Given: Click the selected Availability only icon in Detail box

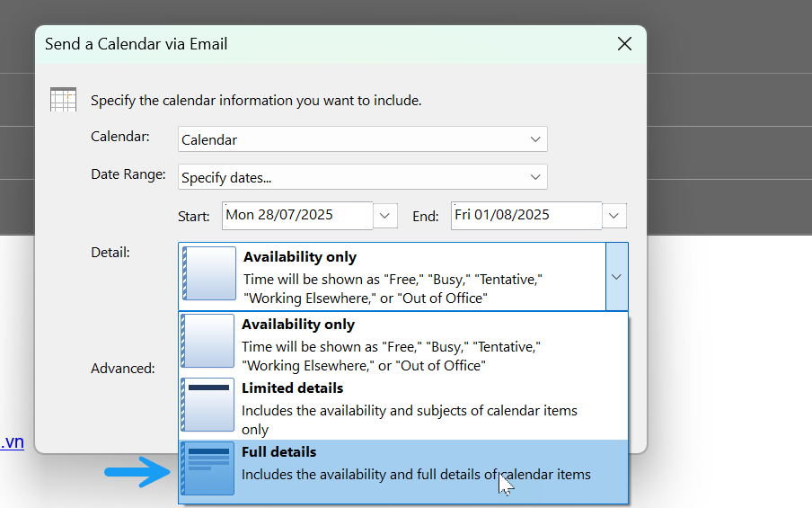Looking at the screenshot, I should pos(209,273).
